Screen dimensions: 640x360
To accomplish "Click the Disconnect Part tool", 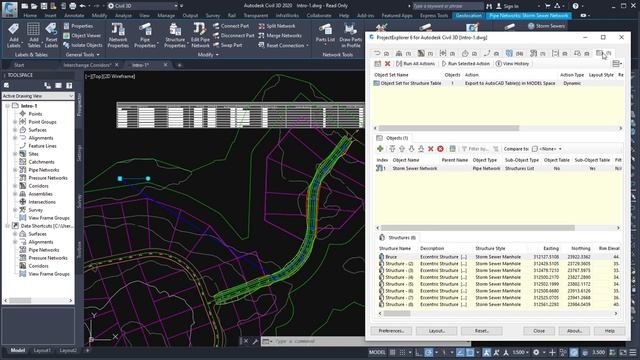I will (x=233, y=36).
